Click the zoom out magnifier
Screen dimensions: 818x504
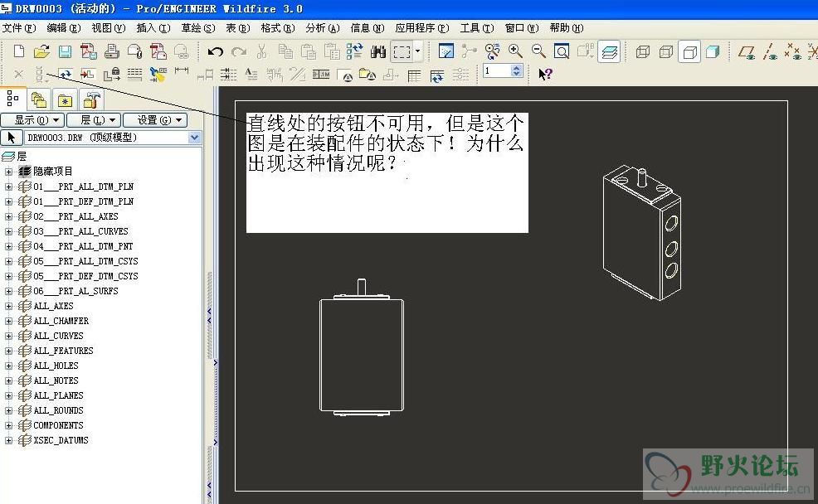pyautogui.click(x=538, y=51)
